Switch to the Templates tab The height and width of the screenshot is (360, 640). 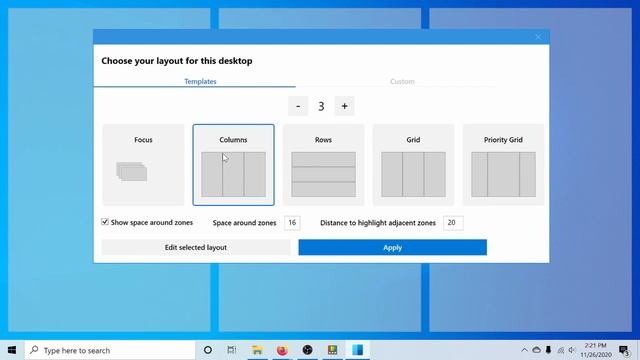coord(200,81)
